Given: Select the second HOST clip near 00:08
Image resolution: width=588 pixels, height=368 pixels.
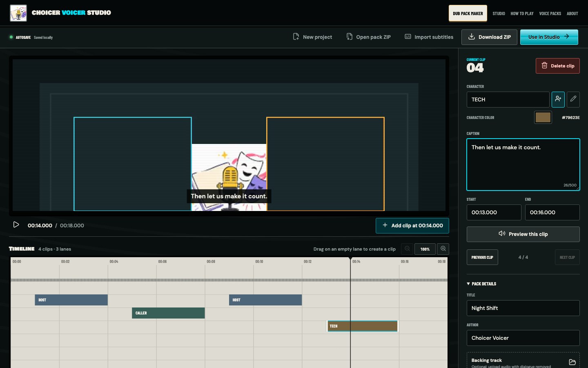Looking at the screenshot, I should 265,300.
